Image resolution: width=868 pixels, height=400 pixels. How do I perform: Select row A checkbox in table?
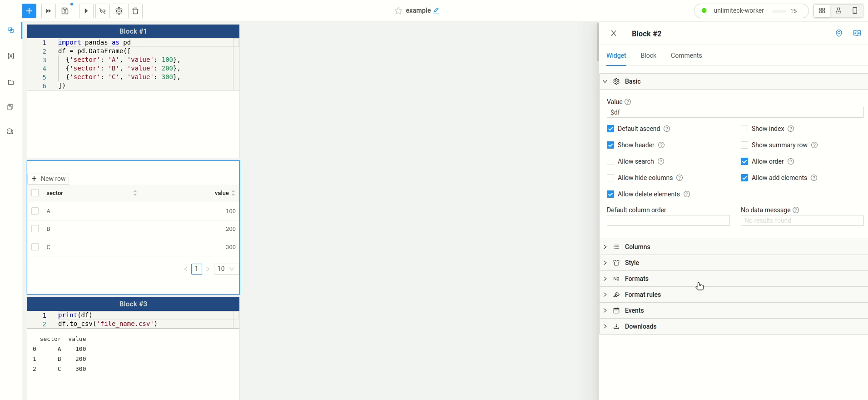point(35,211)
